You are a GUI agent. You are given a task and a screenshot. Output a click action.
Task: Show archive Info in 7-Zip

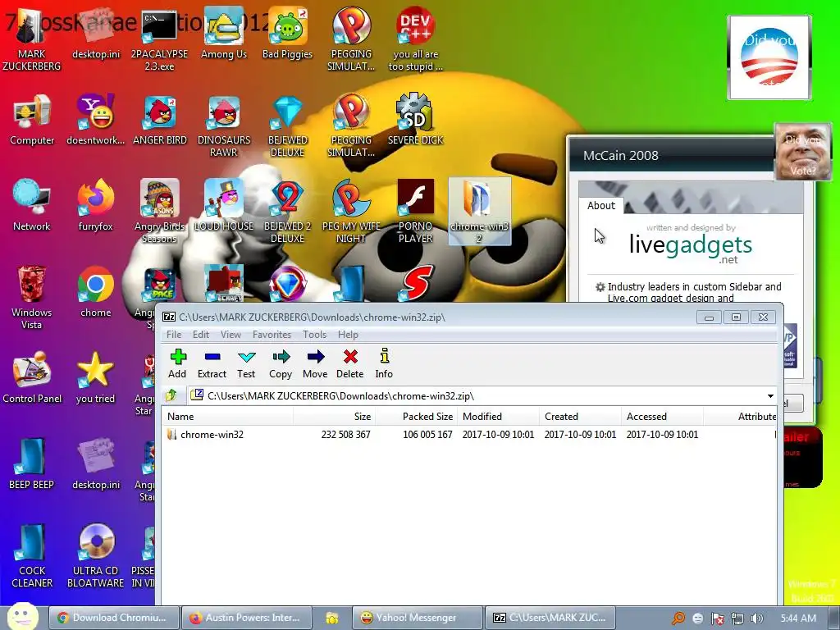pos(384,363)
